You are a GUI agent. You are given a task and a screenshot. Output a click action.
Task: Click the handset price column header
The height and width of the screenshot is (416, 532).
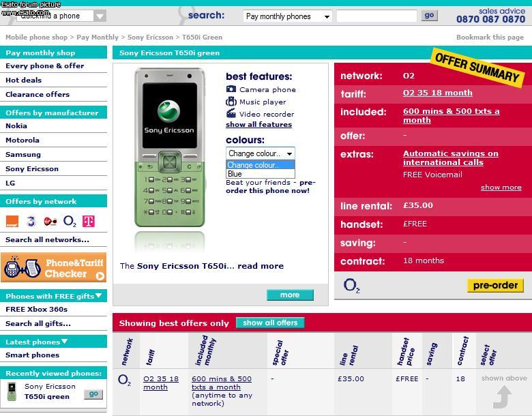tap(406, 352)
